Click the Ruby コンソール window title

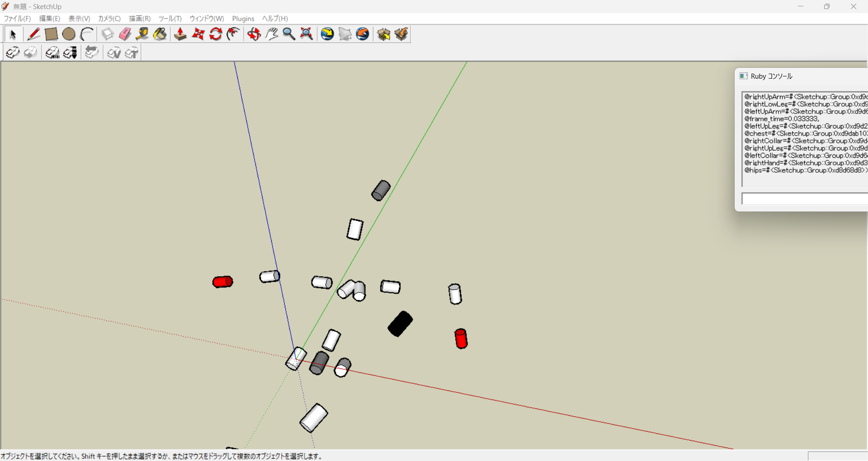click(x=771, y=76)
